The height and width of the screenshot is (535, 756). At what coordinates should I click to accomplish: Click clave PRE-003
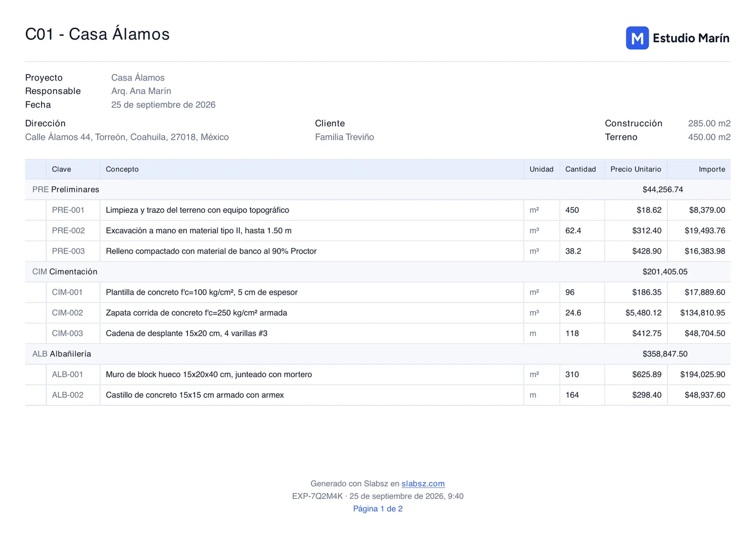coord(68,251)
